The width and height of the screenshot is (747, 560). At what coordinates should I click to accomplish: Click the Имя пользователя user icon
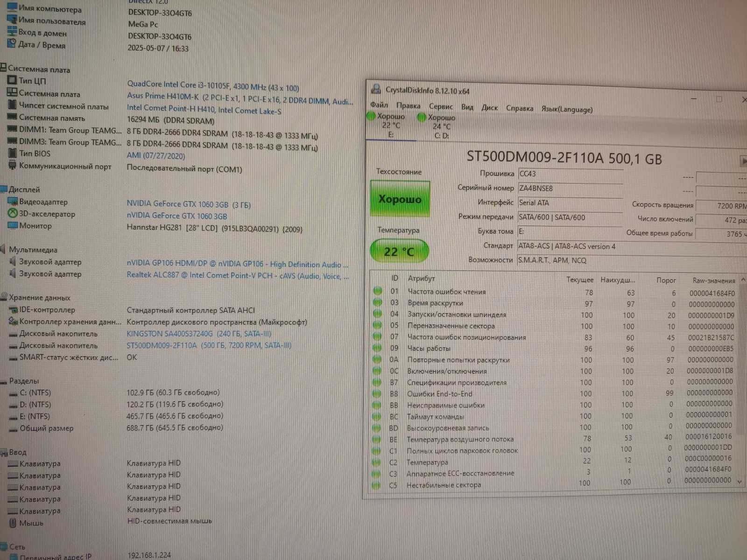[x=12, y=20]
